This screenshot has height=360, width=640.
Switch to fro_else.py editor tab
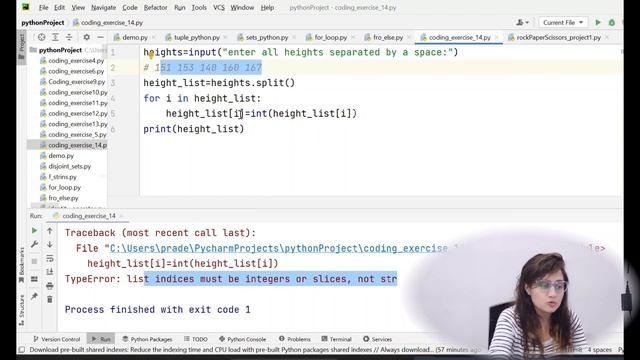point(388,37)
